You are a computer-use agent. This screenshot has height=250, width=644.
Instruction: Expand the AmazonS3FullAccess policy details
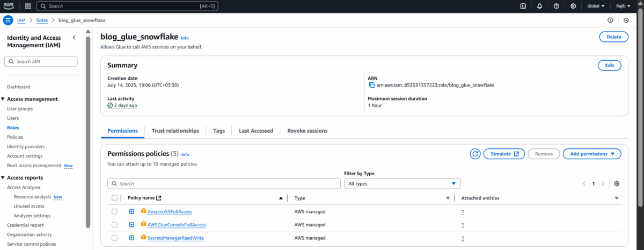pos(131,211)
